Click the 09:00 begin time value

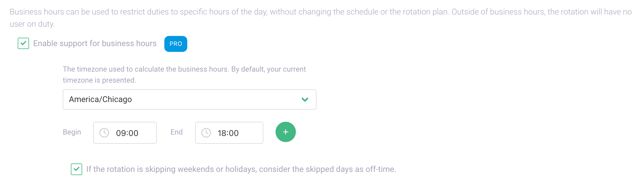click(127, 133)
